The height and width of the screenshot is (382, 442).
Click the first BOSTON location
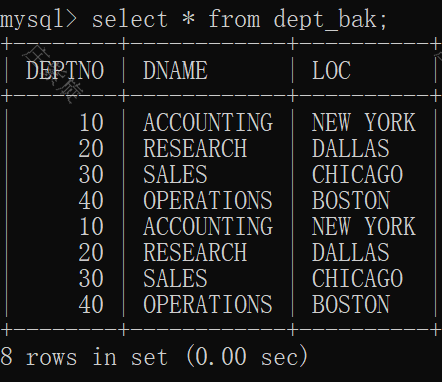(x=351, y=200)
